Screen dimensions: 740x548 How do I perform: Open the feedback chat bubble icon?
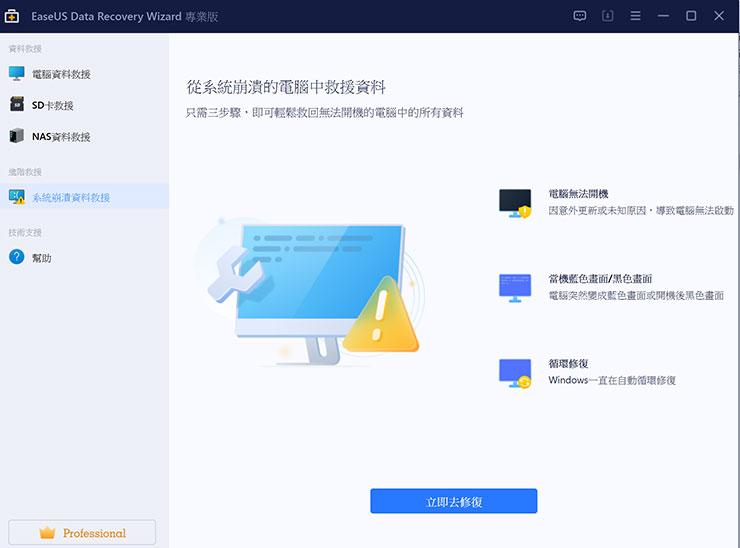(x=580, y=16)
